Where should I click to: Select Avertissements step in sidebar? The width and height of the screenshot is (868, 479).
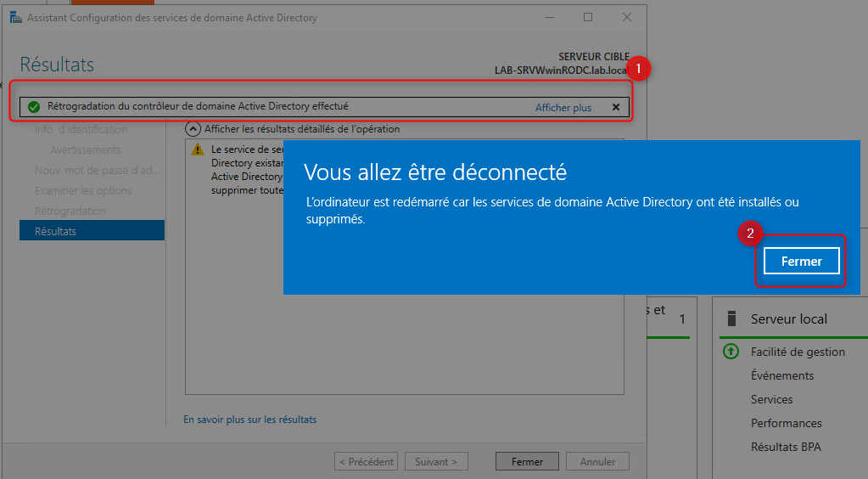pyautogui.click(x=85, y=149)
